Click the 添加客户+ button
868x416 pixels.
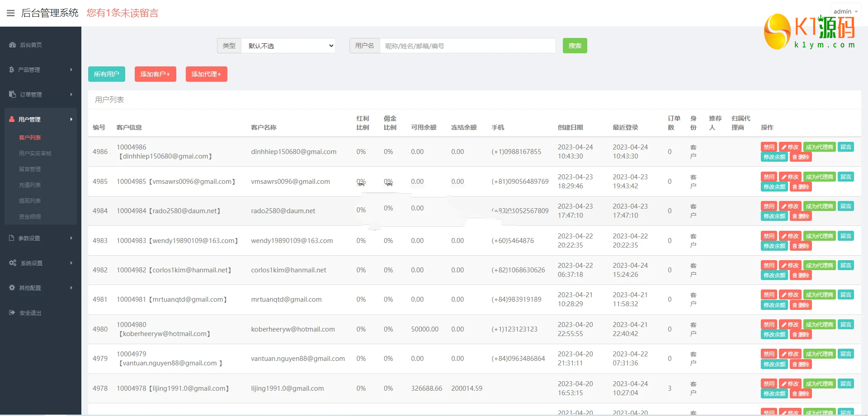click(x=155, y=74)
